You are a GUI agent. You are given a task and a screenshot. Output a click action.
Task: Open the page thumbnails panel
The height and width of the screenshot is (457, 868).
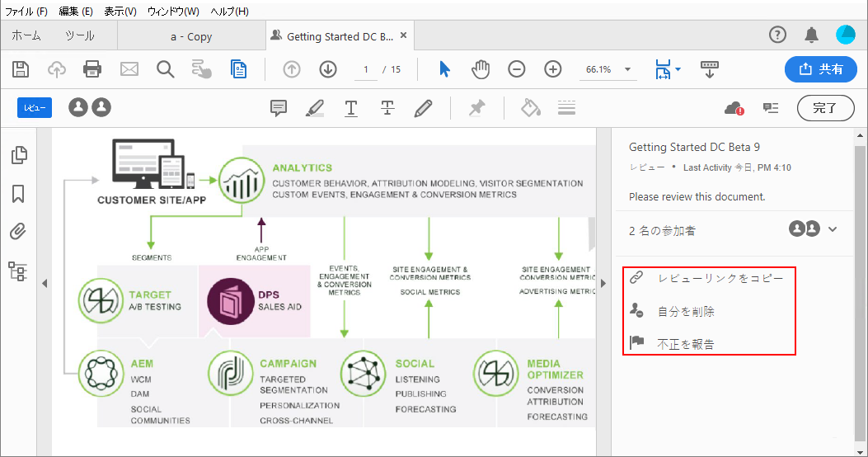(x=19, y=155)
